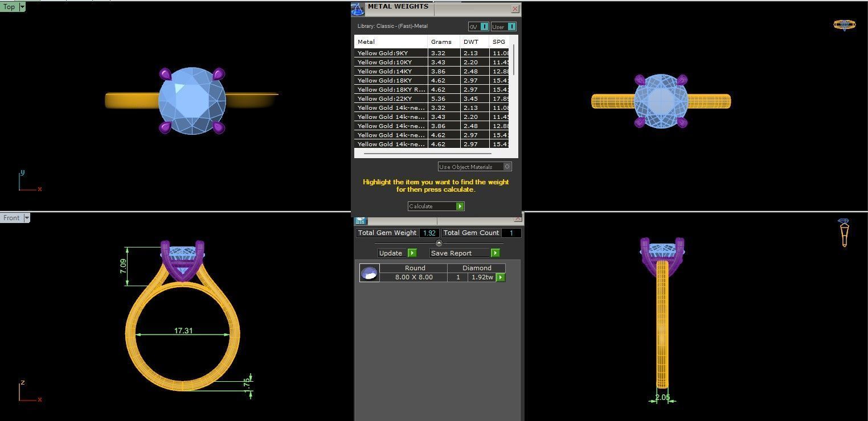Click diamond icon in lower-right viewport
Image resolution: width=868 pixels, height=421 pixels.
844,232
